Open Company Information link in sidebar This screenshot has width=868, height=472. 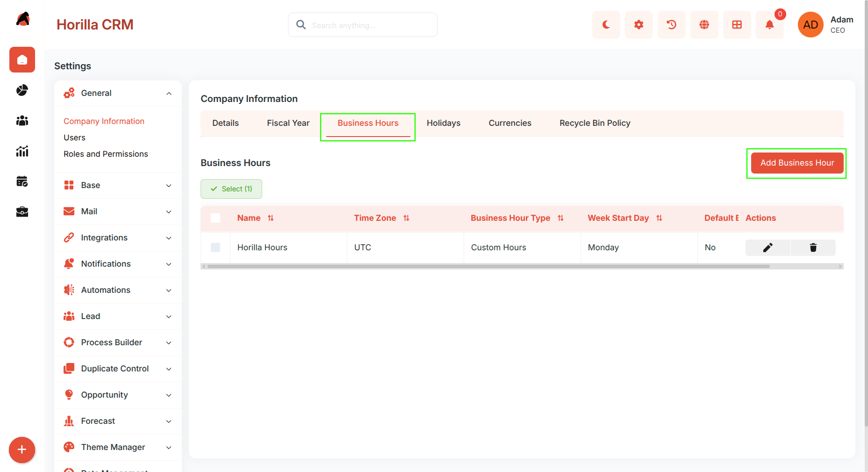click(104, 121)
